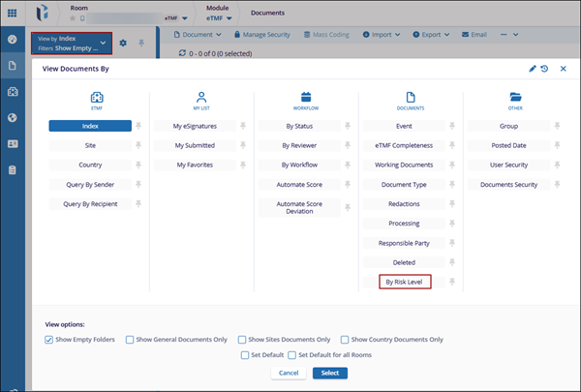Click the pencil edit icon in dialog header

[532, 69]
